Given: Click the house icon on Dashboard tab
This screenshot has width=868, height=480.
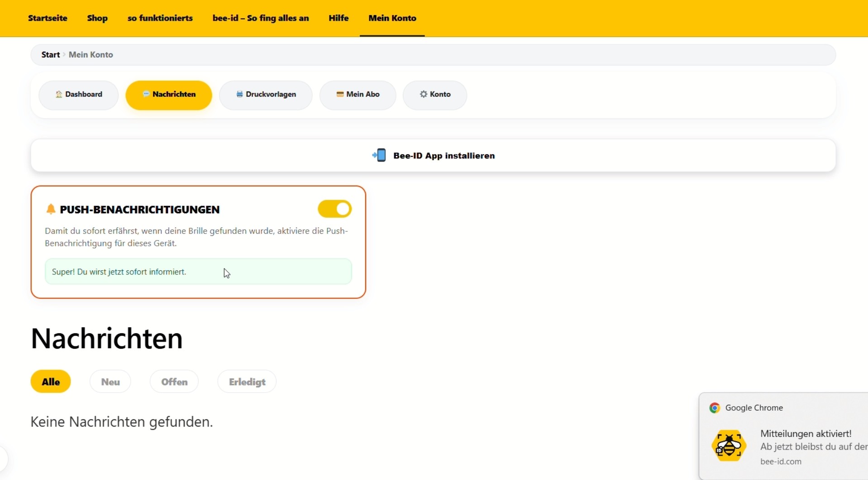Looking at the screenshot, I should pos(59,94).
